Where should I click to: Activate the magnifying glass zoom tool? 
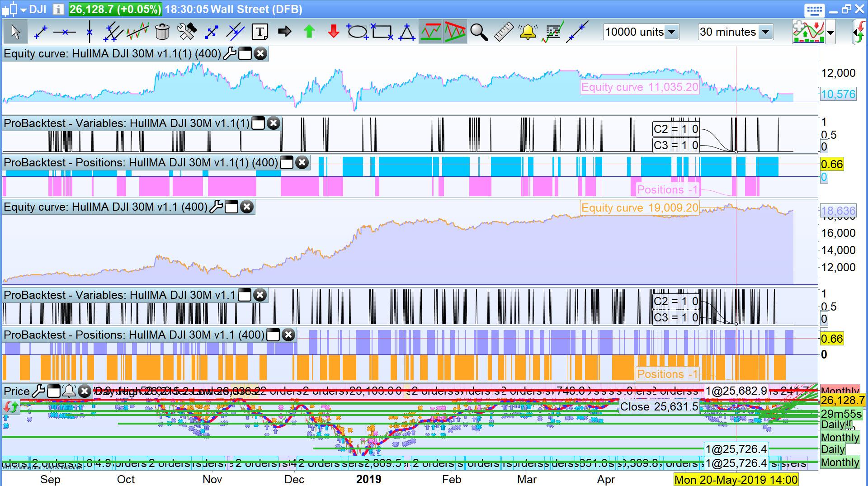(x=479, y=32)
